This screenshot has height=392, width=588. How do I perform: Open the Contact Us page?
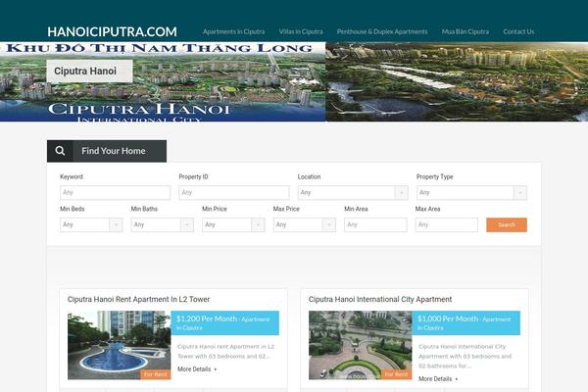(x=518, y=32)
